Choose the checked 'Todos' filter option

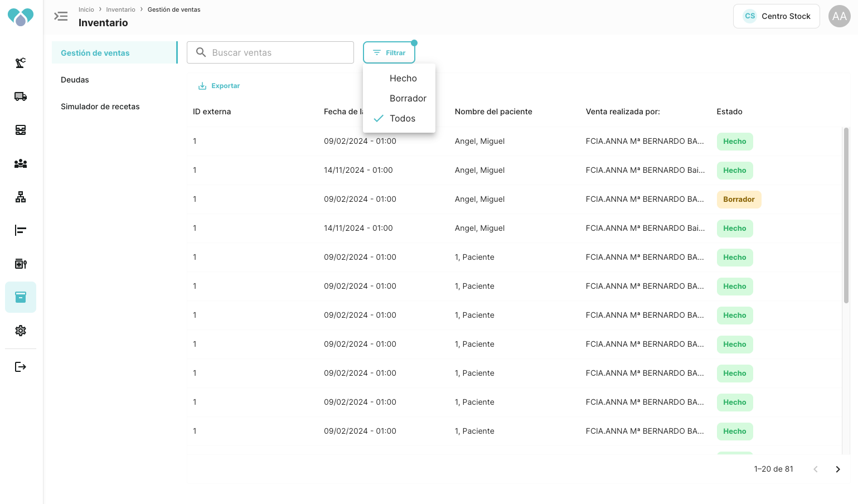[x=402, y=119]
